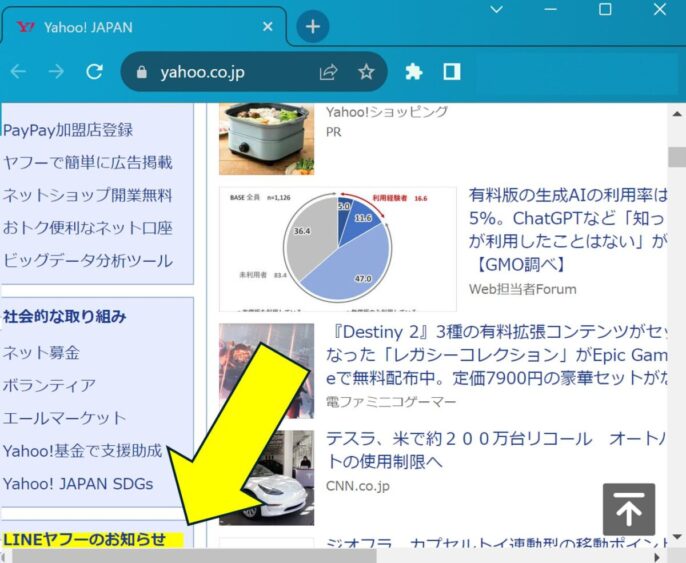Screen dimensions: 686x563
Task: Open the Yahoo!基金で支援助成 link
Action: click(83, 451)
